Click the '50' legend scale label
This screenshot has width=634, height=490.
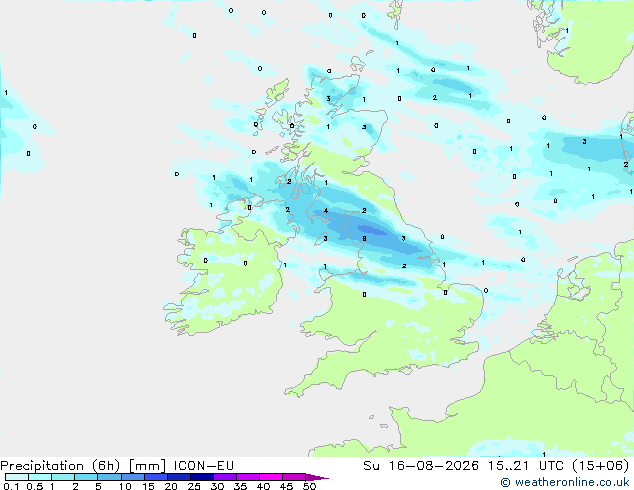[x=310, y=486]
